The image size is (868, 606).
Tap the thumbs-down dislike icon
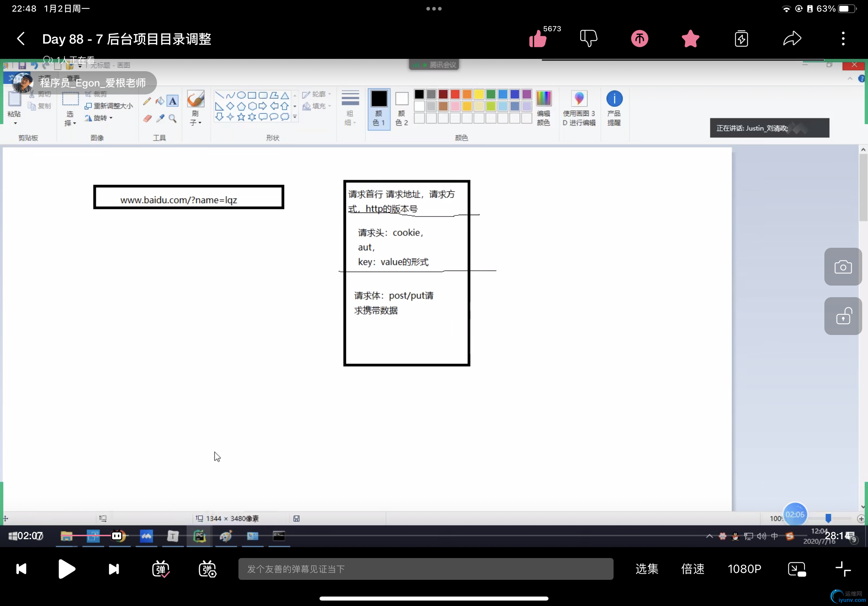click(588, 39)
